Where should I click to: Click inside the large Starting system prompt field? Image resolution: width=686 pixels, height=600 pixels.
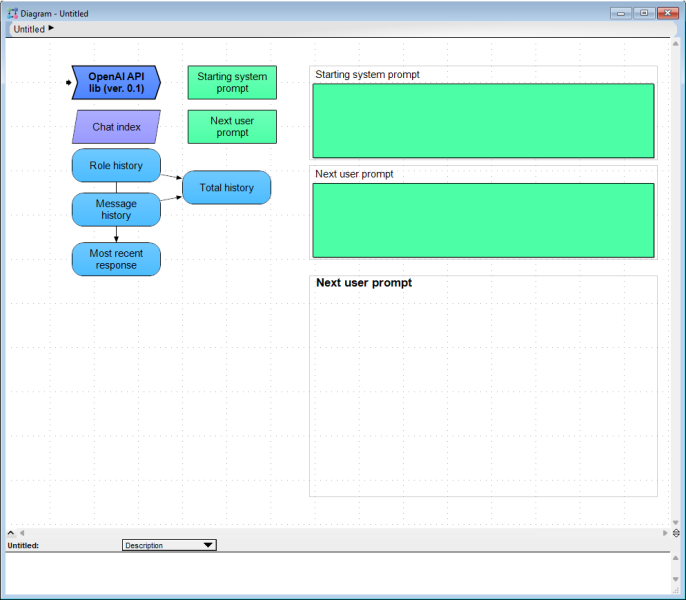[x=483, y=121]
